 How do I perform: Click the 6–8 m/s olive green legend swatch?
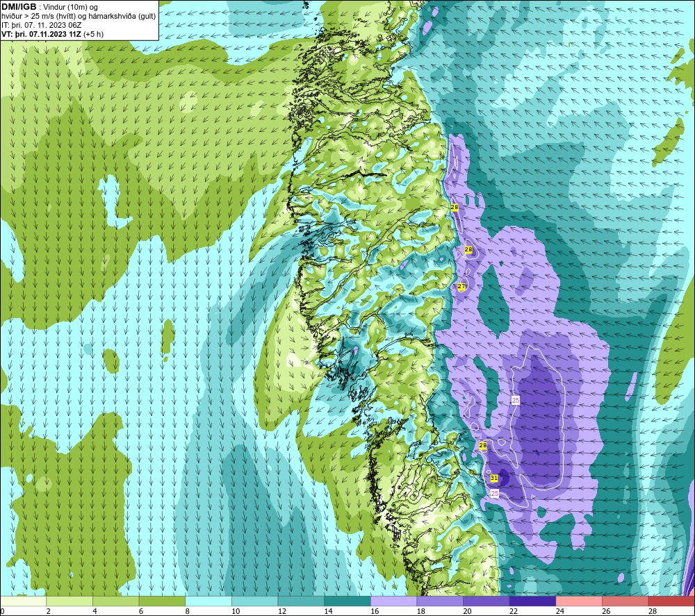(x=162, y=601)
